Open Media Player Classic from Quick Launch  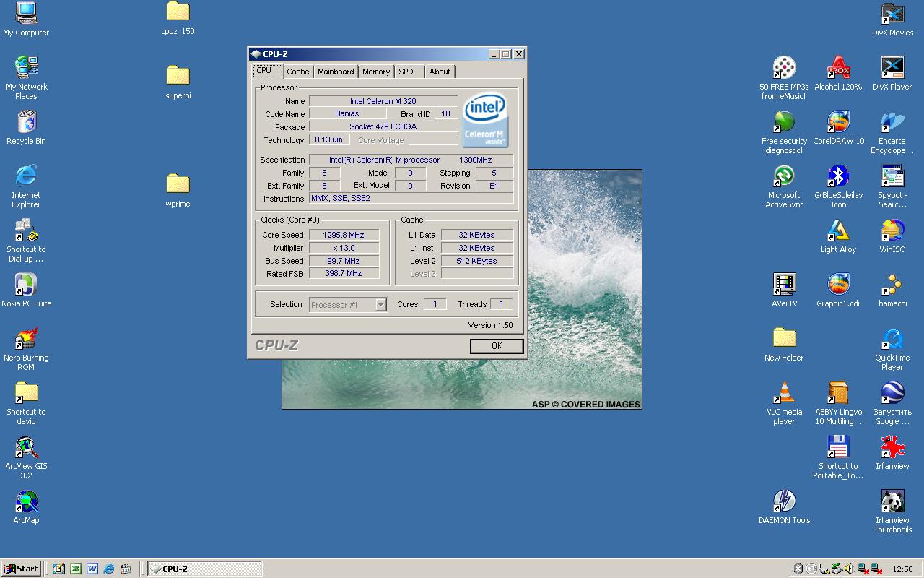click(126, 569)
